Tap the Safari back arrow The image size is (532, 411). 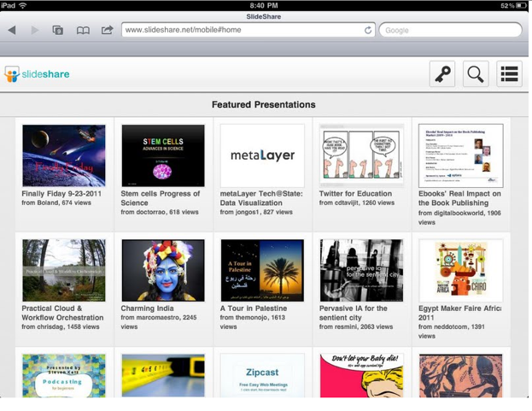pyautogui.click(x=12, y=30)
